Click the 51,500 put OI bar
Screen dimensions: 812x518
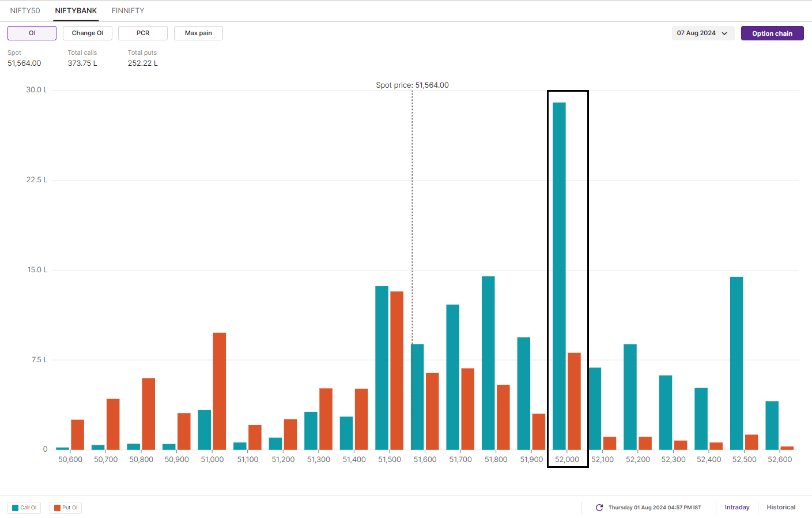pyautogui.click(x=396, y=371)
